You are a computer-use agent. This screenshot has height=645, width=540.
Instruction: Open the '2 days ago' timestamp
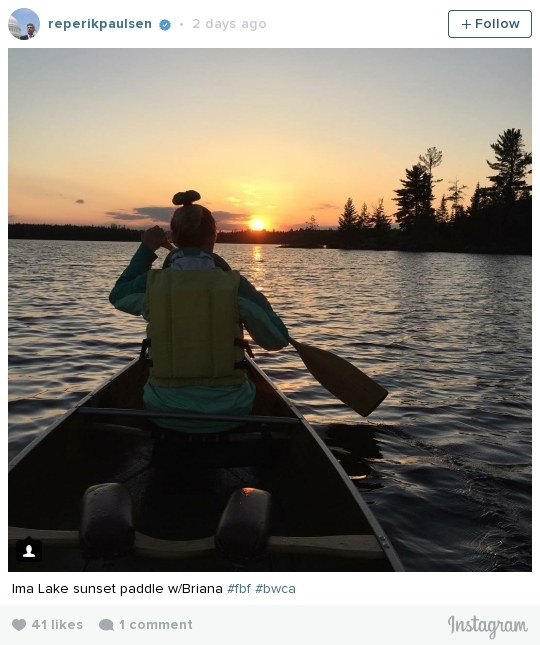[229, 24]
